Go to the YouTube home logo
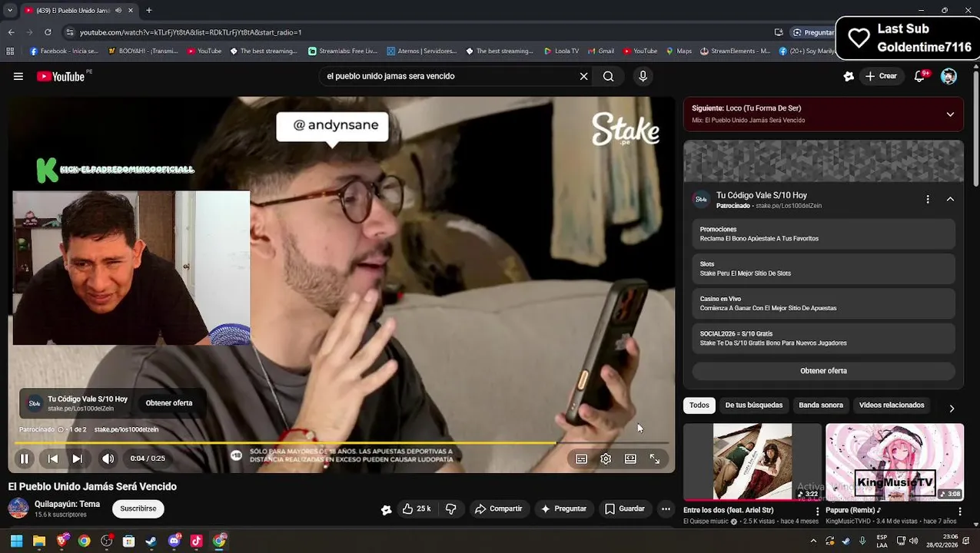The image size is (980, 553). tap(61, 76)
